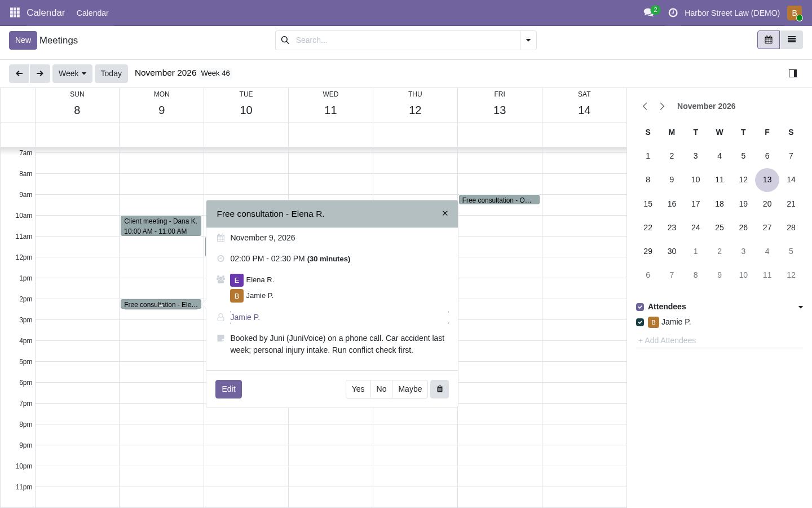This screenshot has width=812, height=508.
Task: Select day 1 in mini calendar first row
Action: [647, 156]
